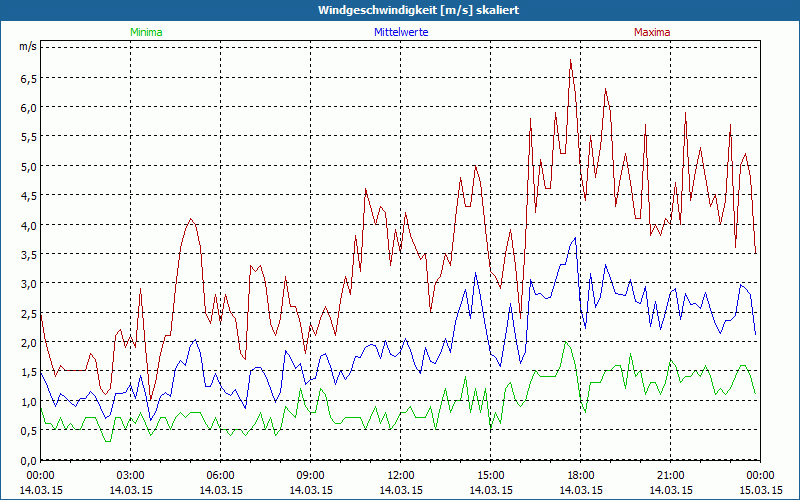The image size is (800, 500).
Task: Click the Windgeschwindigkeit chart title bar
Action: click(x=400, y=9)
